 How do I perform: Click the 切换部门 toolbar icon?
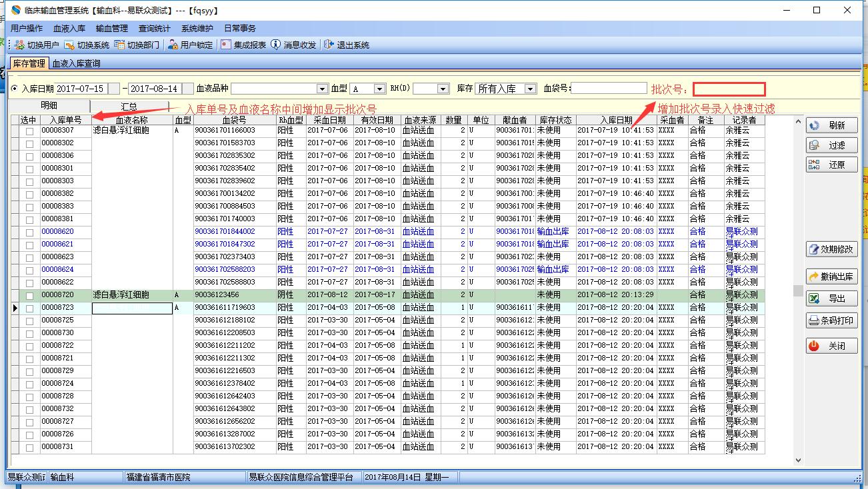pos(119,45)
